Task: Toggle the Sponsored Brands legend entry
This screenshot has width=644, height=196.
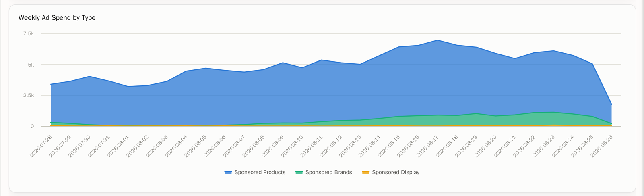Action: point(324,172)
